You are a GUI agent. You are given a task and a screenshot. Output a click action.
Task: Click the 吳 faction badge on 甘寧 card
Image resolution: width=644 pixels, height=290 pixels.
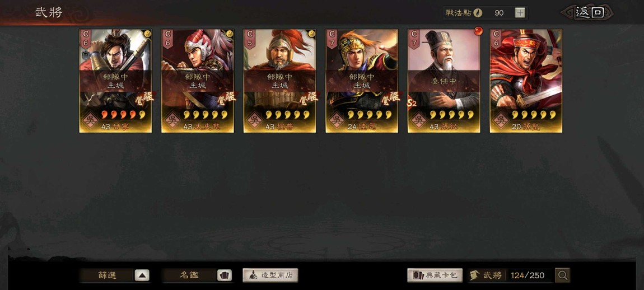point(90,120)
